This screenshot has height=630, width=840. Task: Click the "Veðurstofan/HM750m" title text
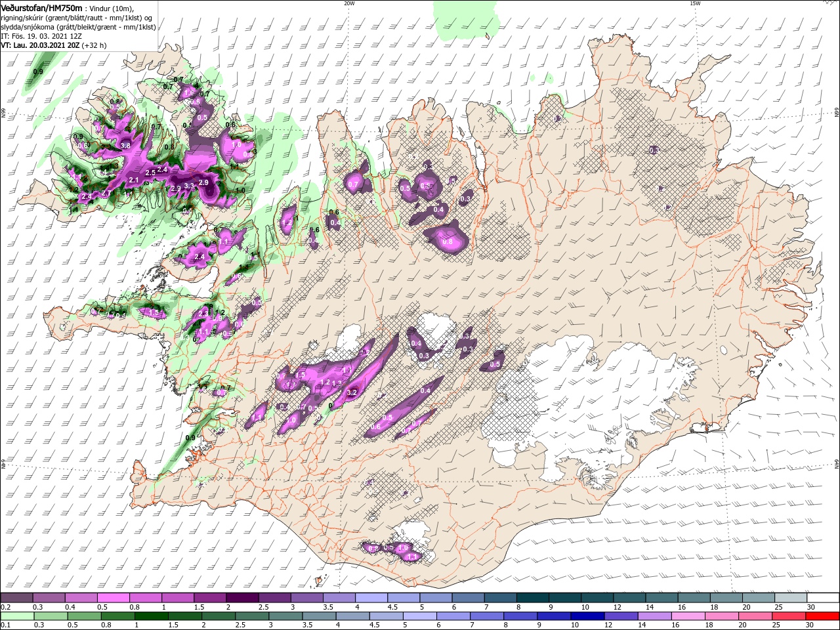point(41,7)
